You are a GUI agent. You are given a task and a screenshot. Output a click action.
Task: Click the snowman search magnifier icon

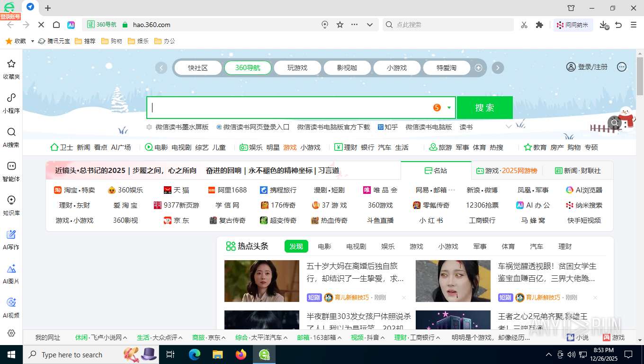(x=615, y=123)
